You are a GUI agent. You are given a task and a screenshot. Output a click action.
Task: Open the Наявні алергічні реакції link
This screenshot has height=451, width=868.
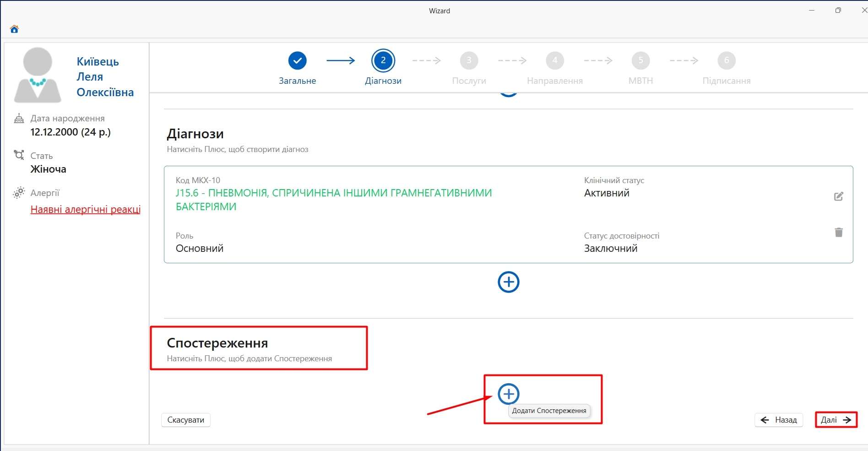tap(86, 210)
